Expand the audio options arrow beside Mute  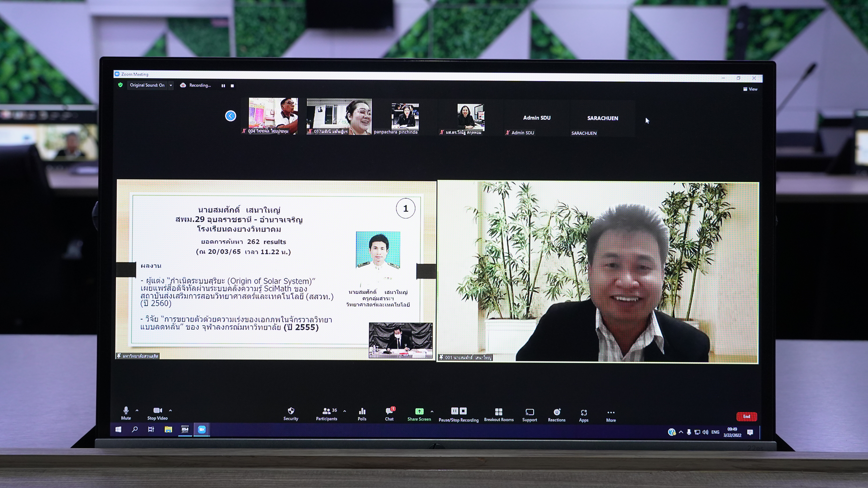[x=137, y=410]
